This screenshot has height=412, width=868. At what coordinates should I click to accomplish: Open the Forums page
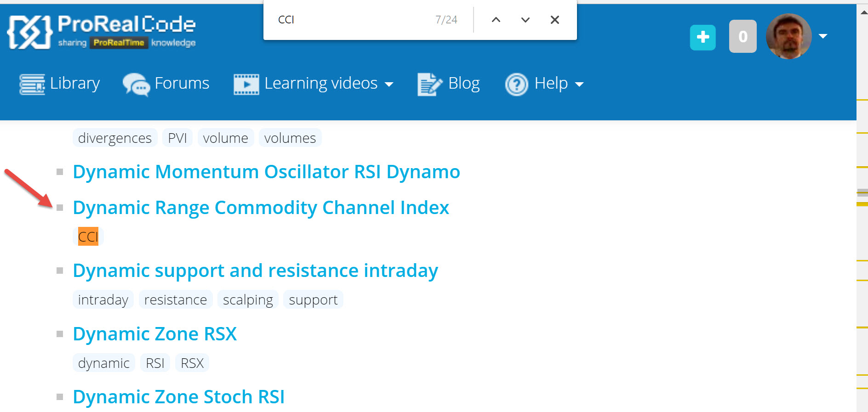pyautogui.click(x=166, y=84)
